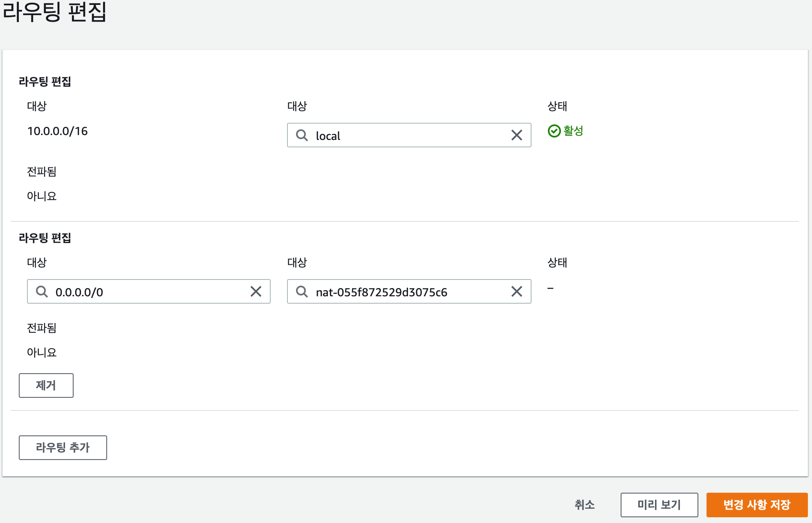Clear the local target field with the X icon
The image size is (812, 523).
(516, 135)
